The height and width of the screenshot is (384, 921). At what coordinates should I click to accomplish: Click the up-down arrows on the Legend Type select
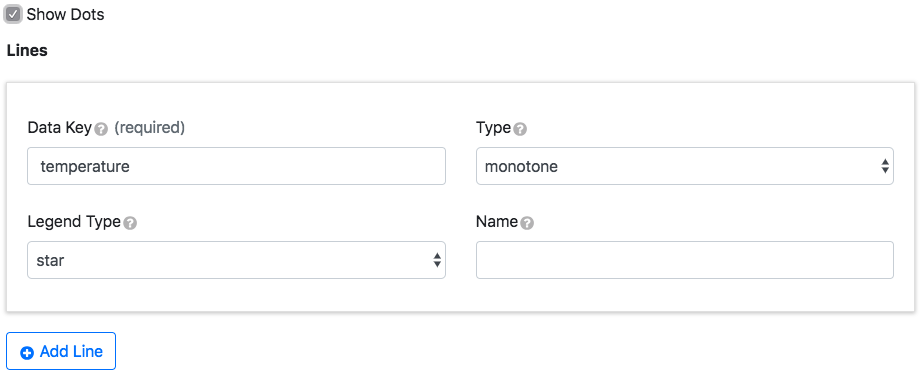(436, 260)
